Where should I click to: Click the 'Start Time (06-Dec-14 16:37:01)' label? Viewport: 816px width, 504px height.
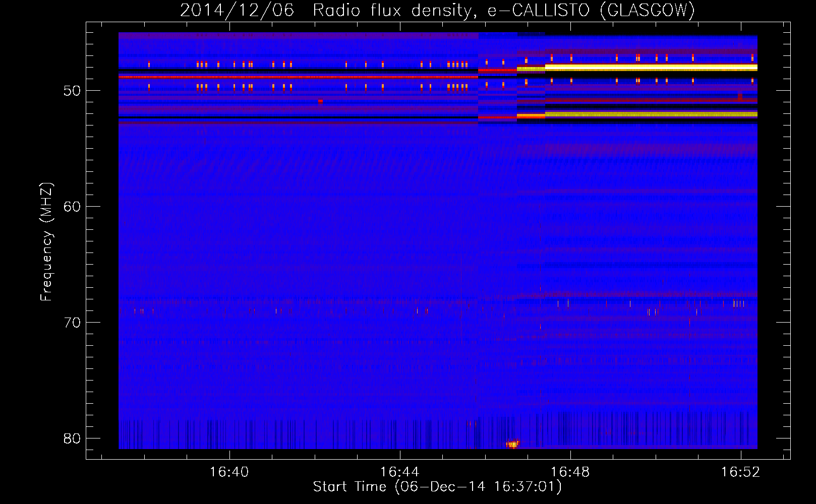(437, 487)
